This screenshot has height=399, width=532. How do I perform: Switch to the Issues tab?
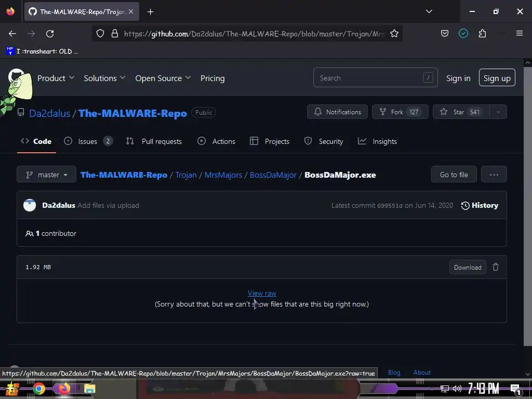(88, 141)
